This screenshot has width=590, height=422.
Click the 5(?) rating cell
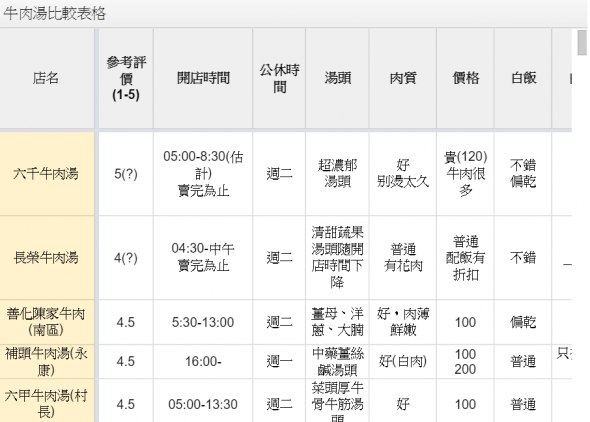click(126, 173)
